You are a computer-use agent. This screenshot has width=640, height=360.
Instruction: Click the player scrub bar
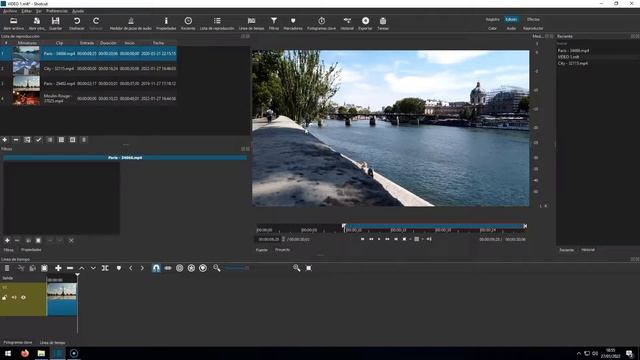coord(391,228)
